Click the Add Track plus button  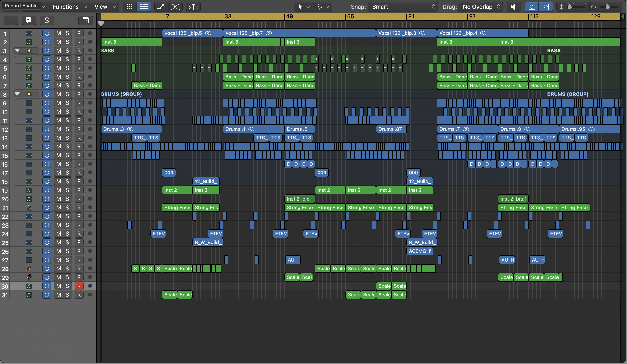pos(11,20)
